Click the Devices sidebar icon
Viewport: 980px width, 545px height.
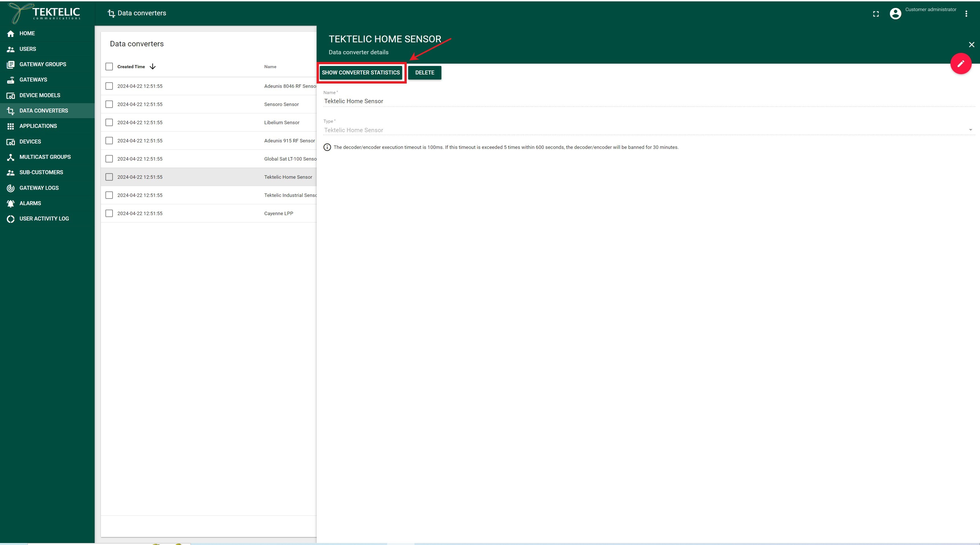click(11, 142)
